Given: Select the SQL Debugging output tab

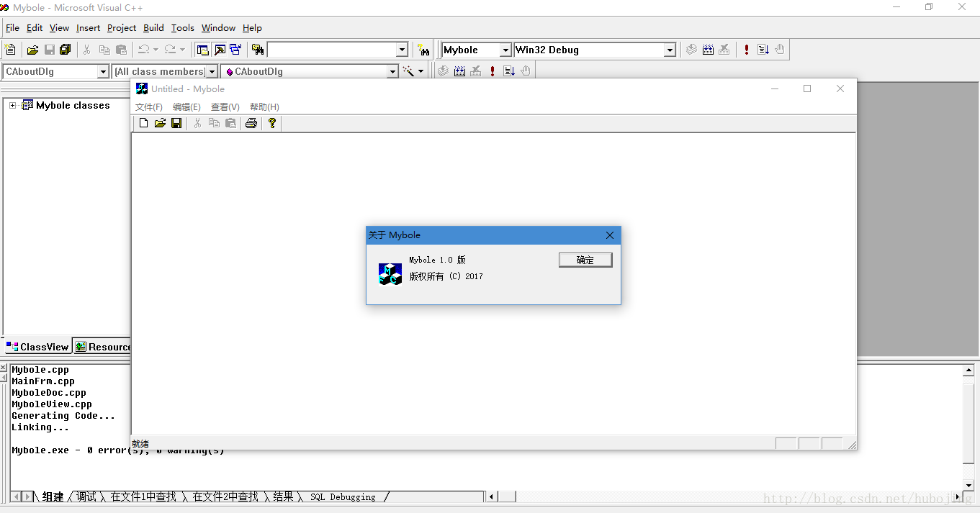Looking at the screenshot, I should [343, 496].
